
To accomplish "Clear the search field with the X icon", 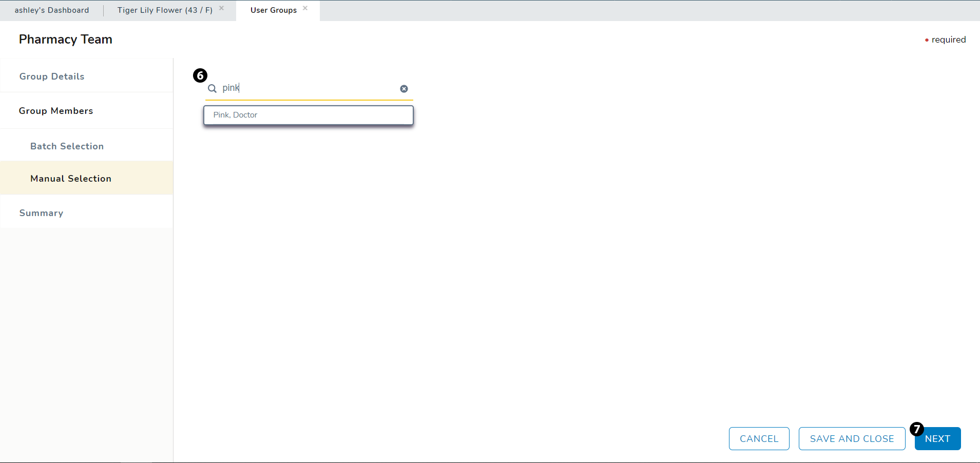I will 404,89.
